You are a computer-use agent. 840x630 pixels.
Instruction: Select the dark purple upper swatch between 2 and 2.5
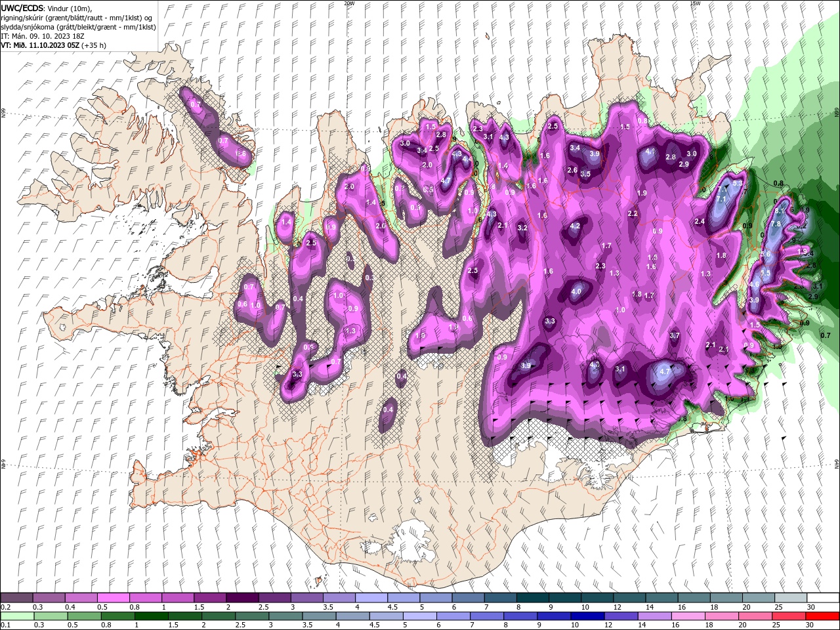(x=242, y=598)
